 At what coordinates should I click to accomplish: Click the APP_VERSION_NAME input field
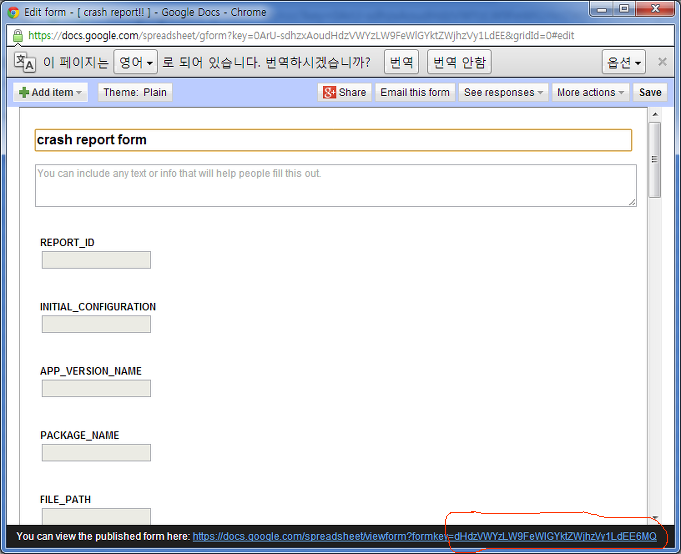coord(96,389)
